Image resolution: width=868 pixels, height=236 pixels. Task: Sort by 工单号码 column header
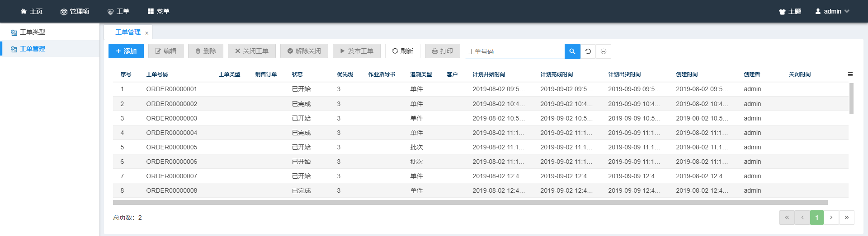[157, 74]
